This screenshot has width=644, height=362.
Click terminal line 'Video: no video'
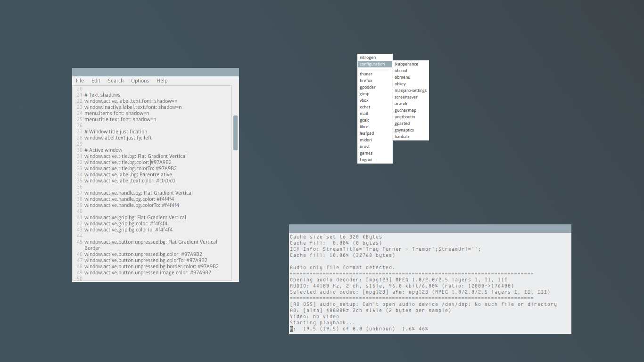tap(314, 316)
